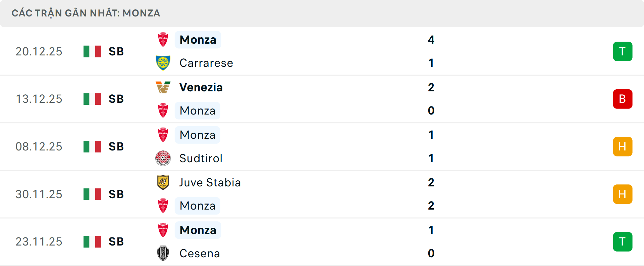The height and width of the screenshot is (266, 644).
Task: Select the Cesena team name
Action: 200,253
